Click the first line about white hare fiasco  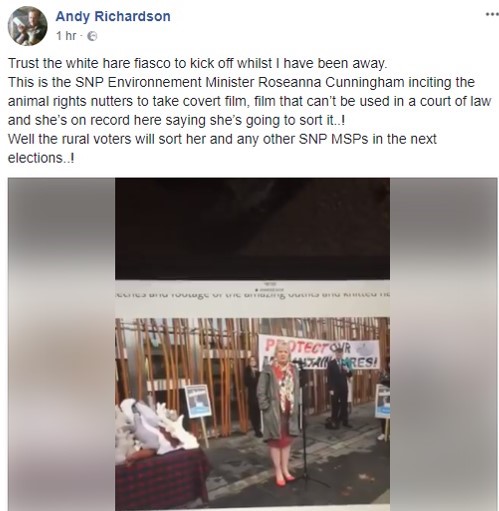pos(198,63)
